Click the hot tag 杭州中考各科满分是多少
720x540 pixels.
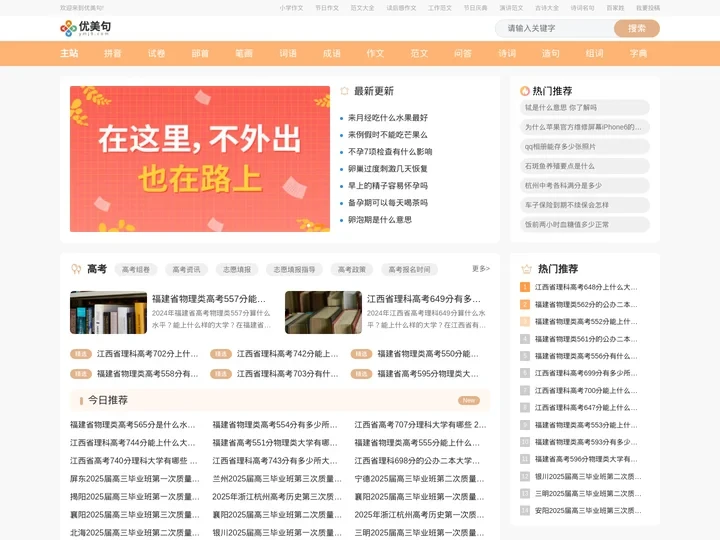(585, 186)
